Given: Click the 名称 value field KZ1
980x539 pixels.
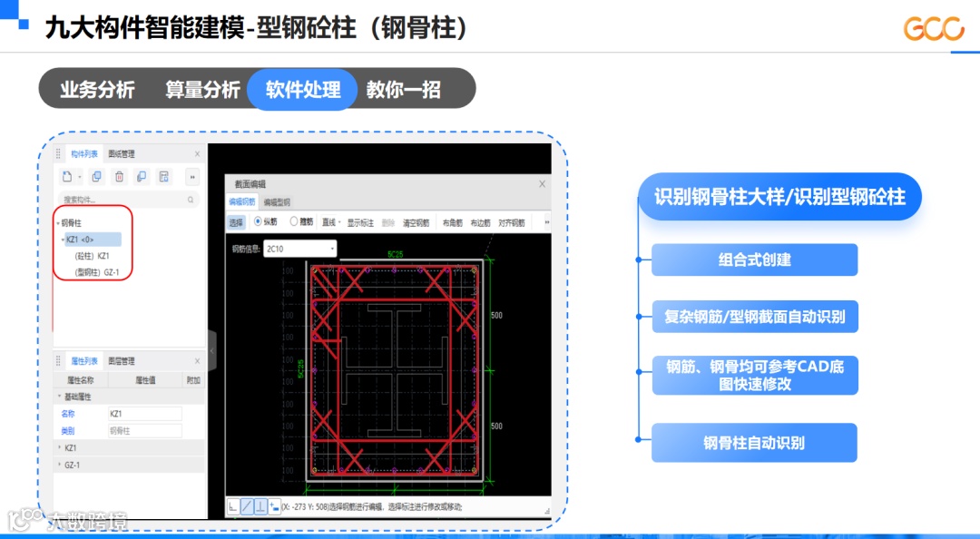Looking at the screenshot, I should pos(145,414).
